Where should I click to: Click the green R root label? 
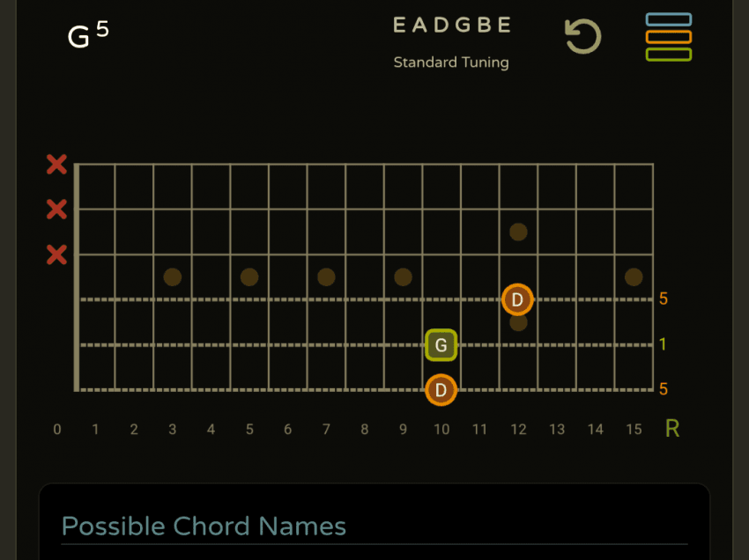pos(672,429)
